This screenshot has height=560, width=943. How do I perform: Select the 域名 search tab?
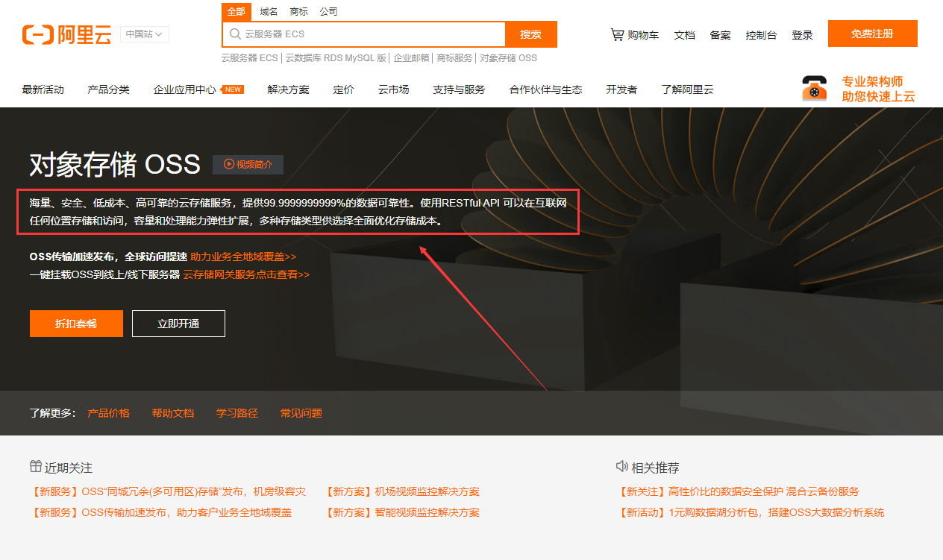coord(269,12)
